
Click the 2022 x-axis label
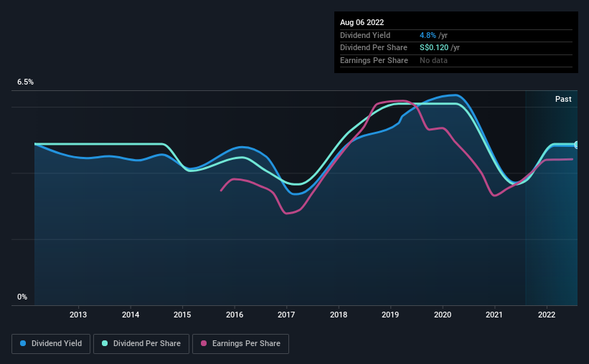click(547, 315)
